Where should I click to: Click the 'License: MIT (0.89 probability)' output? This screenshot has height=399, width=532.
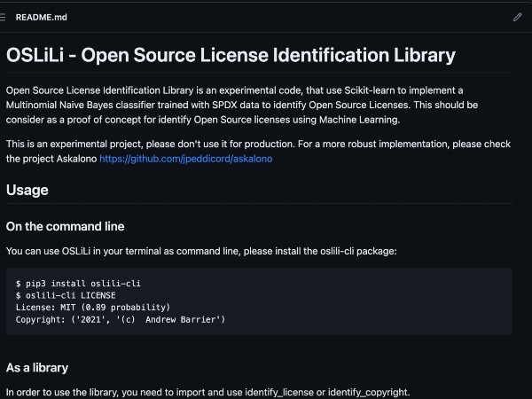click(x=92, y=308)
